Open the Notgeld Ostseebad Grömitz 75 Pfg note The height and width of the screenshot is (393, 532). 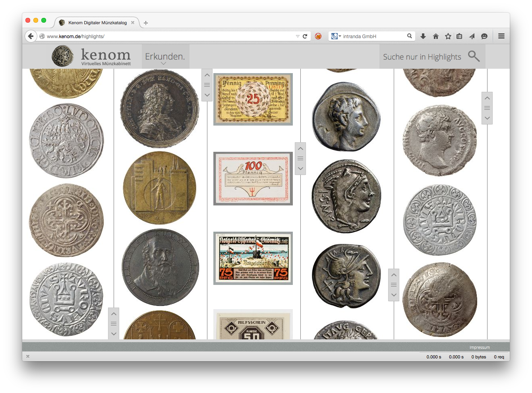point(253,258)
